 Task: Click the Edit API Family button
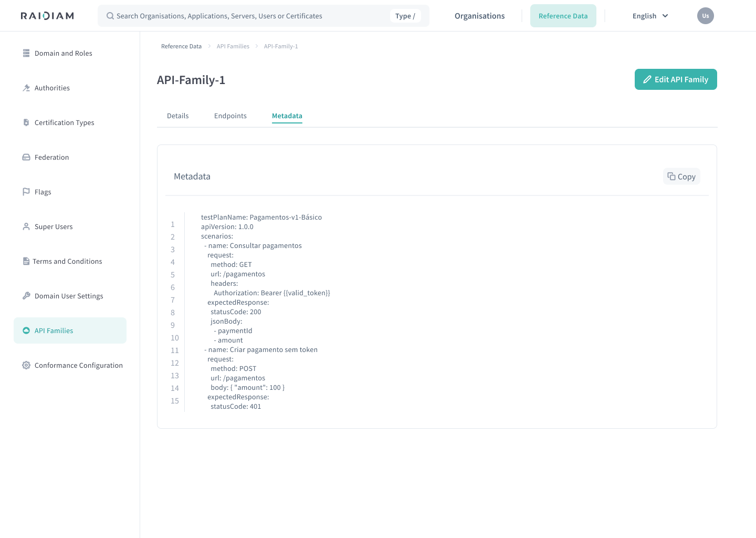click(x=676, y=79)
